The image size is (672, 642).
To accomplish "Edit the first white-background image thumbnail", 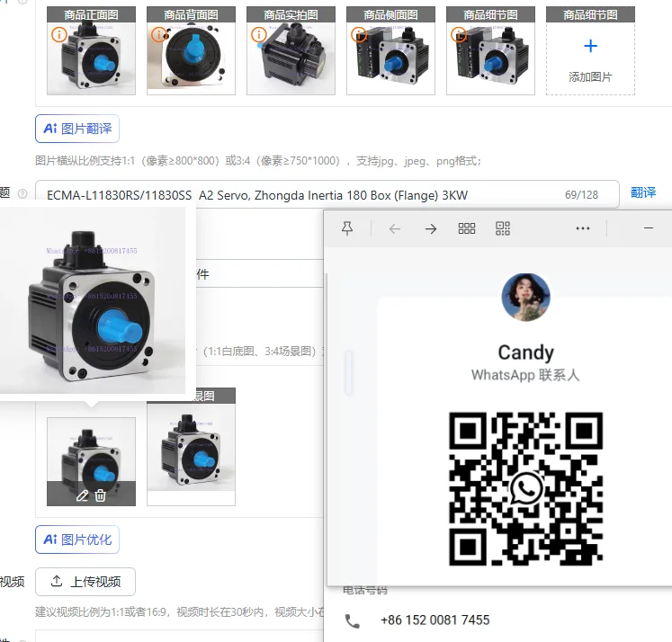I will pos(82,495).
